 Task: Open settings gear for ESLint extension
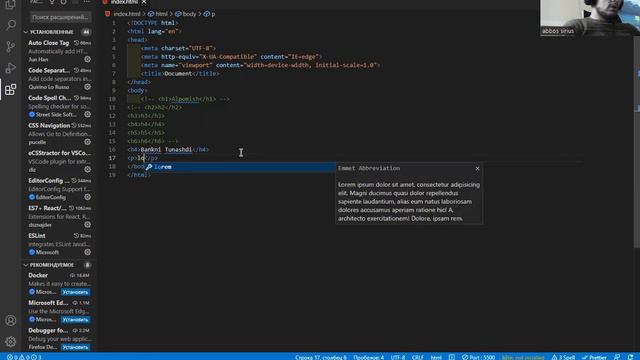click(x=87, y=252)
